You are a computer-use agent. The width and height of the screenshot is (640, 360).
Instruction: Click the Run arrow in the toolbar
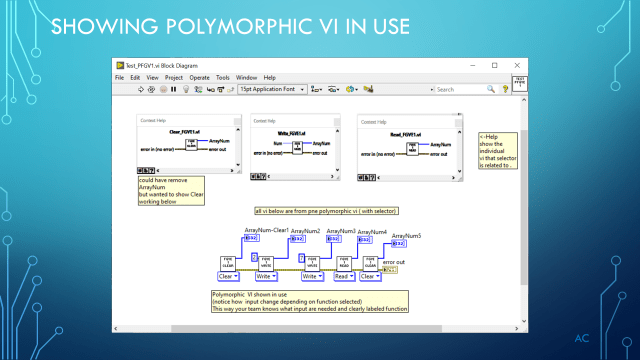[140, 89]
